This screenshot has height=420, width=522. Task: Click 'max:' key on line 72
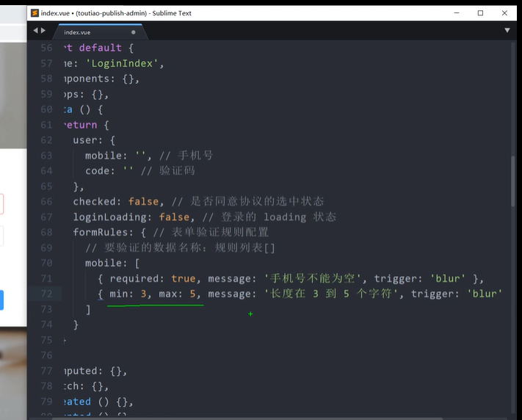(x=171, y=294)
